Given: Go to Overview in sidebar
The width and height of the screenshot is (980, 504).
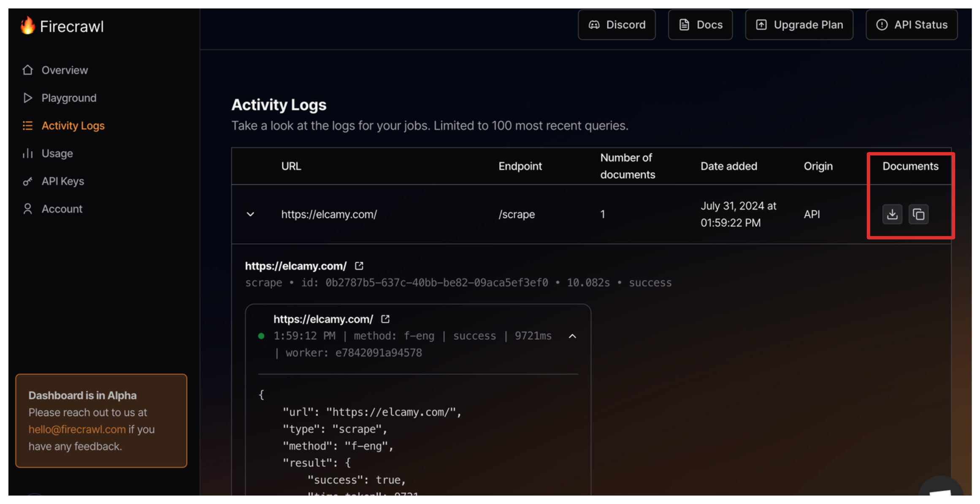Looking at the screenshot, I should coord(64,70).
